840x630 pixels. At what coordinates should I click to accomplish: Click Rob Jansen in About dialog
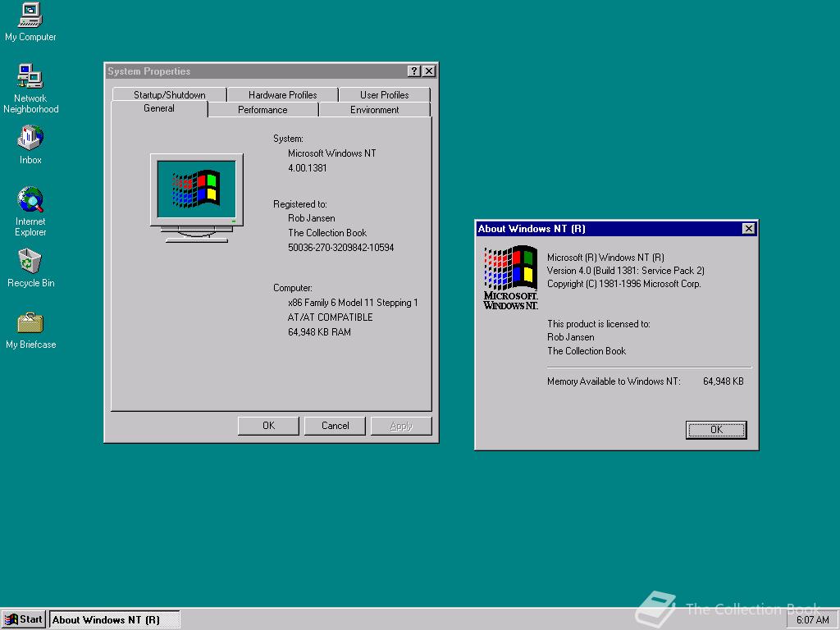(x=571, y=337)
